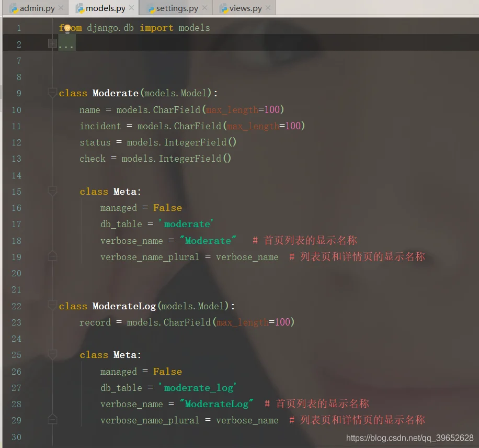Click the Python file icon on settings.py tab
The image size is (479, 448).
[151, 9]
